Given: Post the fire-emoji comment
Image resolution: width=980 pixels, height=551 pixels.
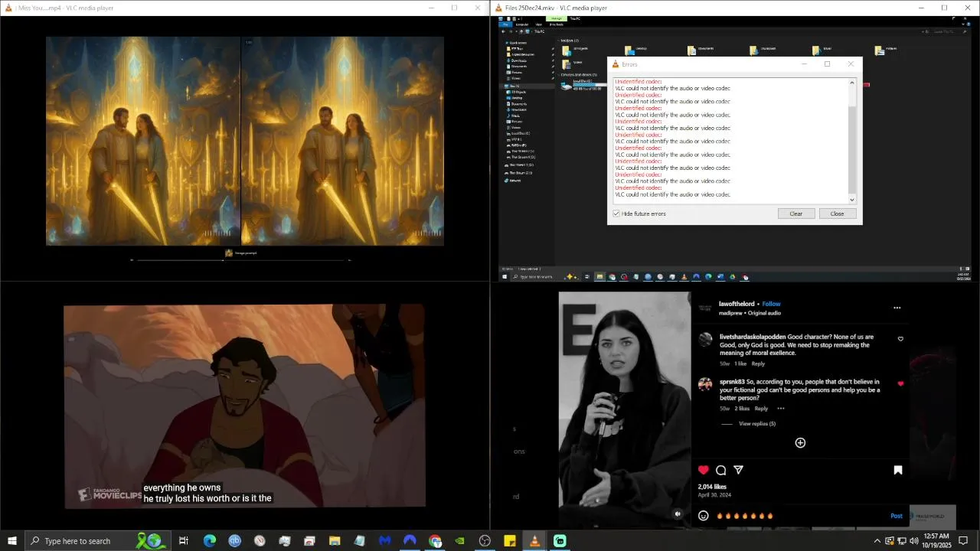Looking at the screenshot, I should coord(896,516).
